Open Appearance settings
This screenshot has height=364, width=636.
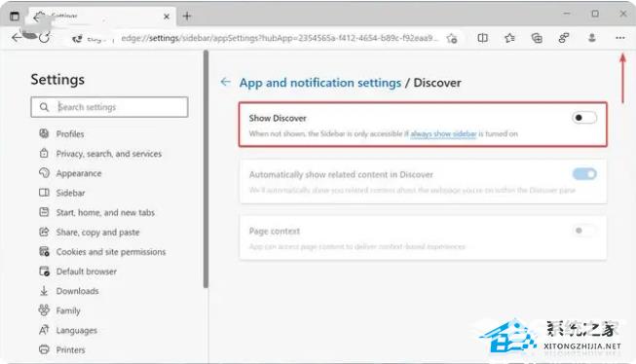click(x=79, y=173)
